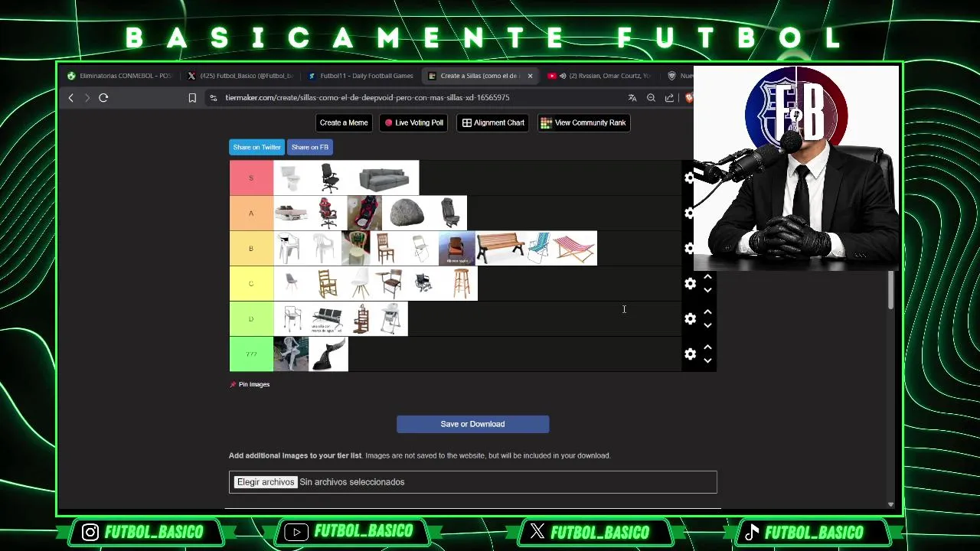Open the translate page icon in address bar
The width and height of the screenshot is (980, 551).
(x=632, y=98)
